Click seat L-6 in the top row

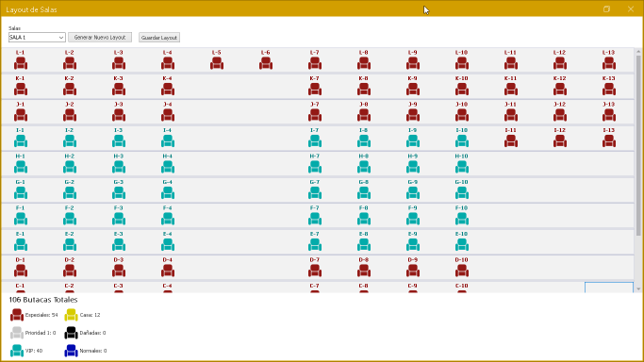point(266,63)
